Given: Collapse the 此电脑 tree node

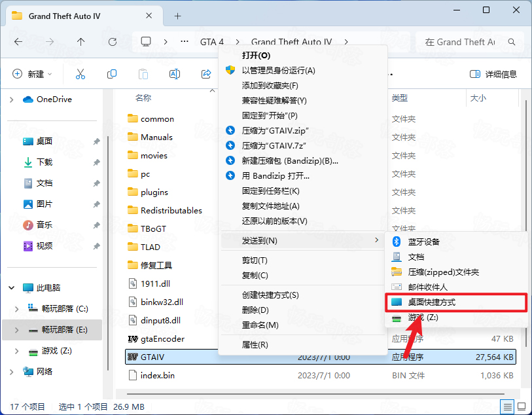Looking at the screenshot, I should coord(12,288).
